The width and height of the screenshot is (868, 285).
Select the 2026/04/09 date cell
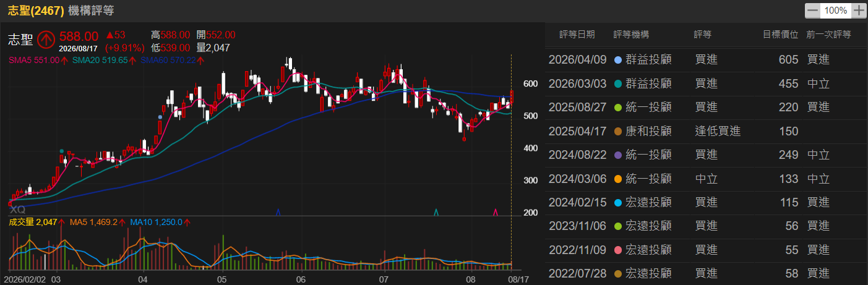tap(578, 60)
